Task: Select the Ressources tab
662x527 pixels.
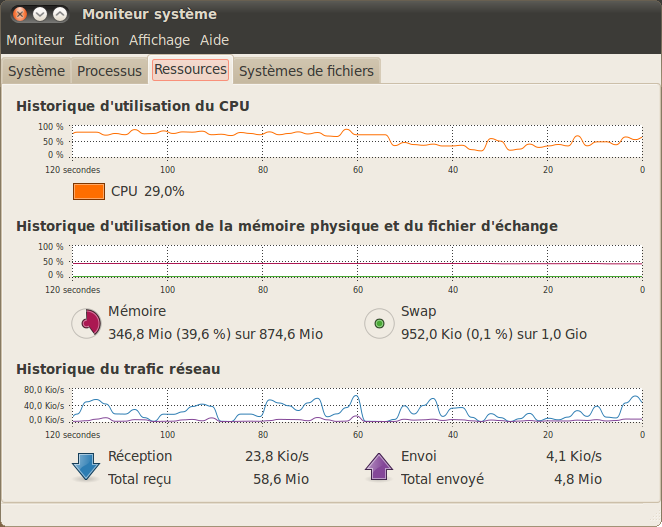Action: pyautogui.click(x=190, y=69)
